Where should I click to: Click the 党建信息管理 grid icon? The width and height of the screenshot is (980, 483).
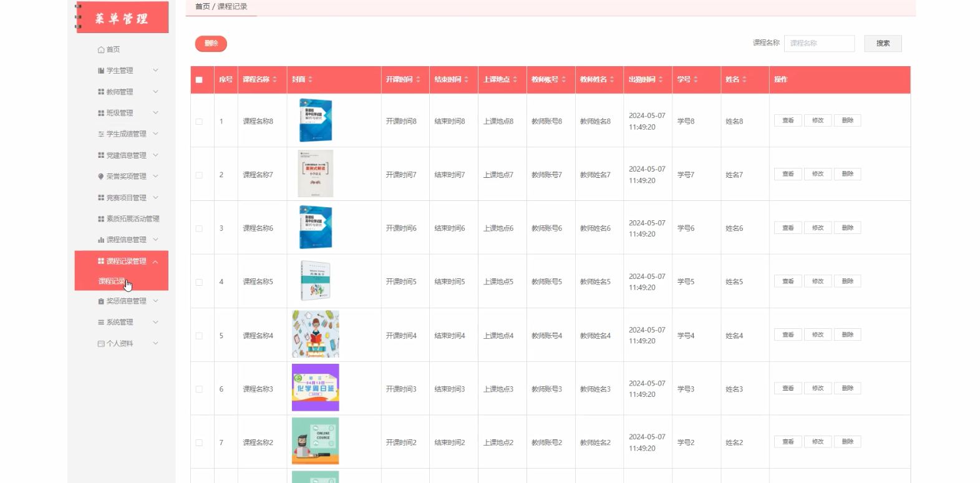101,155
